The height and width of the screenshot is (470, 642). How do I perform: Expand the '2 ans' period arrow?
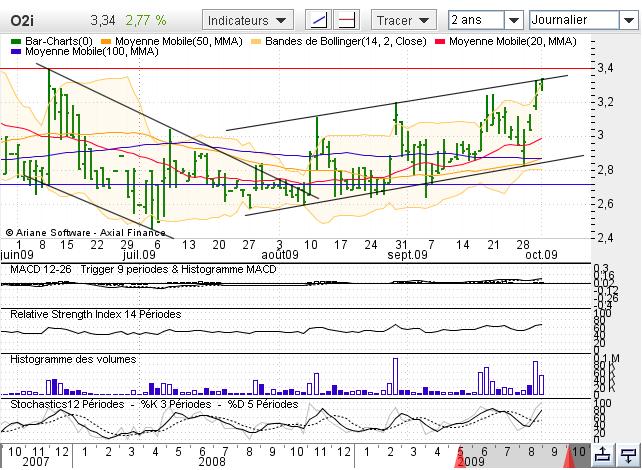513,20
